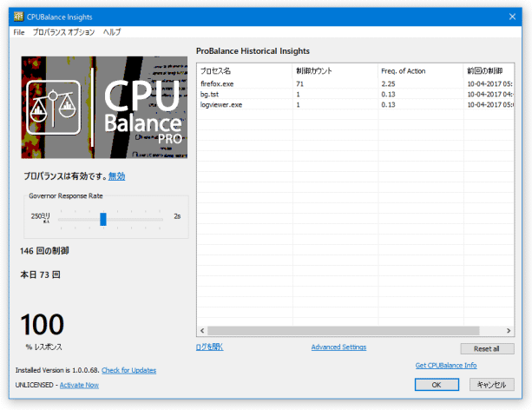Click the scroll right arrow of the table
This screenshot has width=532, height=410.
point(509,330)
